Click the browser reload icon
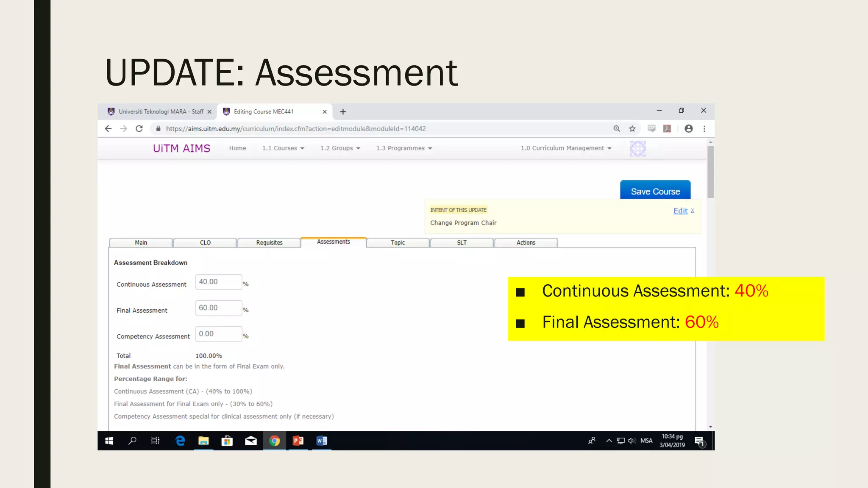 pyautogui.click(x=139, y=128)
